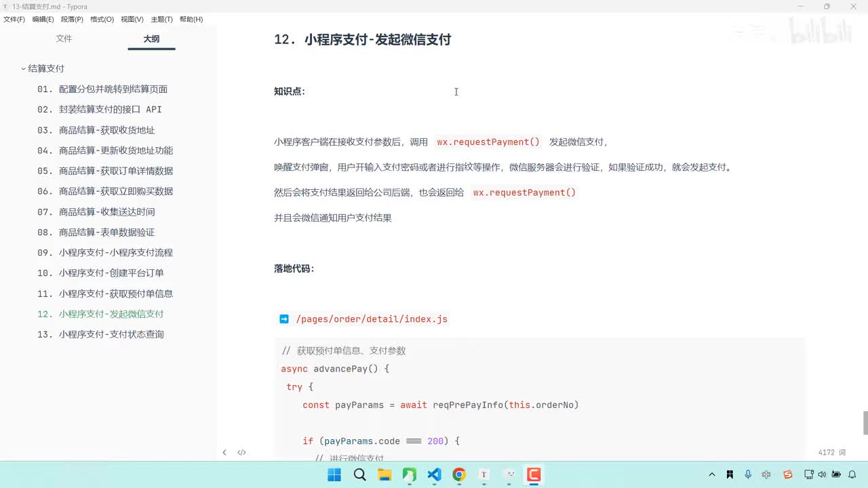Open the 编辑(E) menu
This screenshot has width=868, height=488.
coord(43,20)
